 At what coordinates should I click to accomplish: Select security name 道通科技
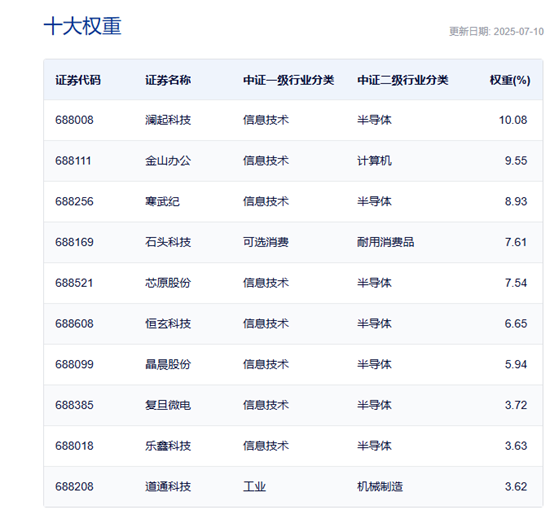click(168, 486)
